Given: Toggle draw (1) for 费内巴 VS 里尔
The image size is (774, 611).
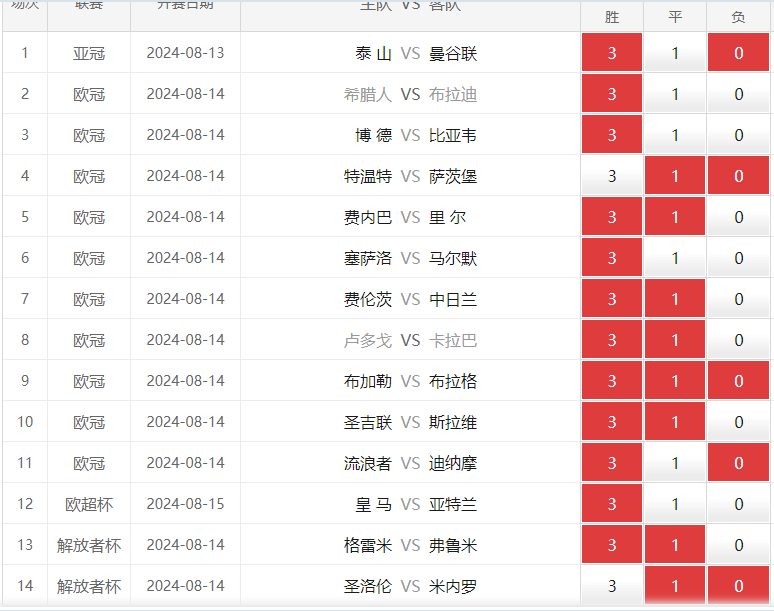Looking at the screenshot, I should [675, 216].
